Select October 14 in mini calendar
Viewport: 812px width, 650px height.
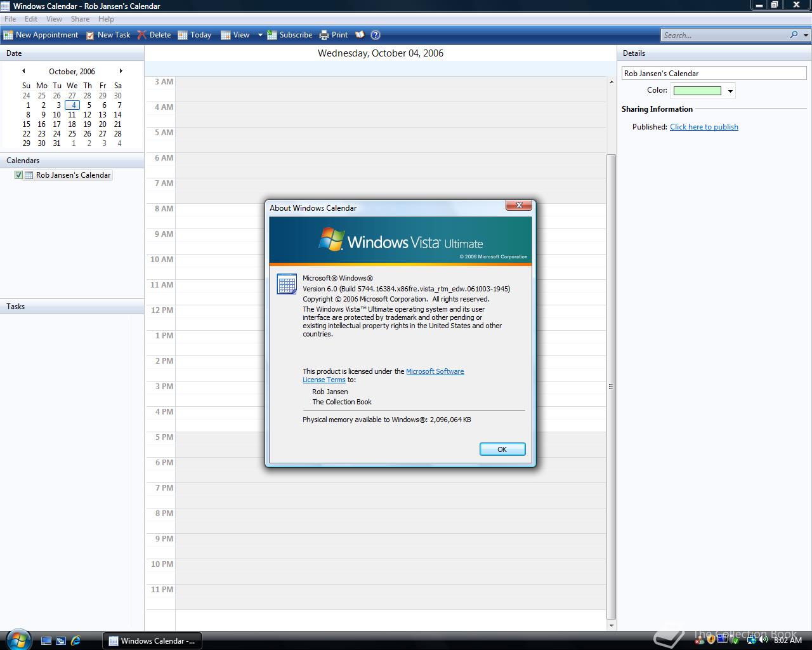pyautogui.click(x=117, y=115)
